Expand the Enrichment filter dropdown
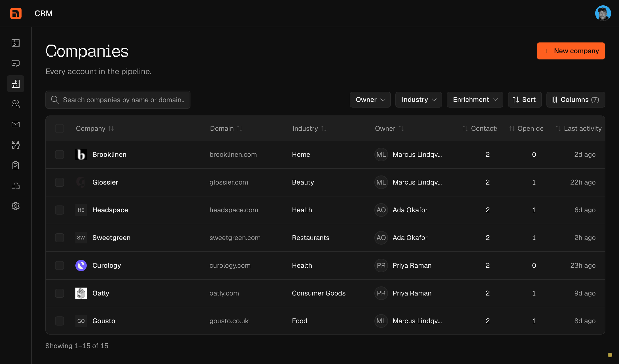 tap(475, 100)
